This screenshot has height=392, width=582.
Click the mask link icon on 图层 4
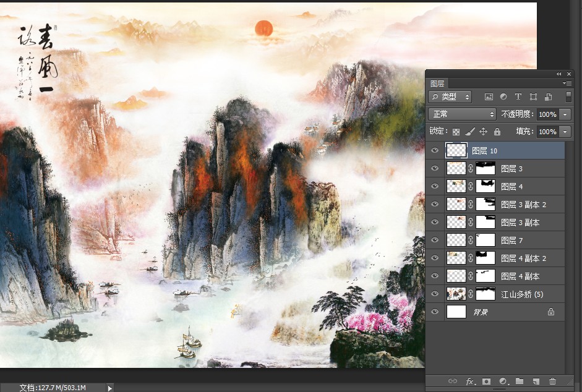point(471,186)
